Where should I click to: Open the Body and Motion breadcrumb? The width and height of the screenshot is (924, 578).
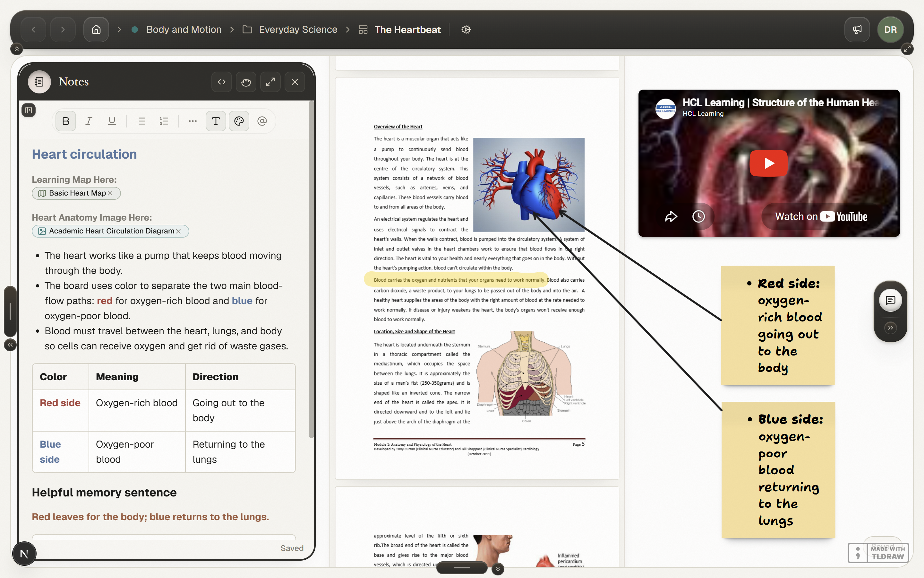click(x=184, y=30)
